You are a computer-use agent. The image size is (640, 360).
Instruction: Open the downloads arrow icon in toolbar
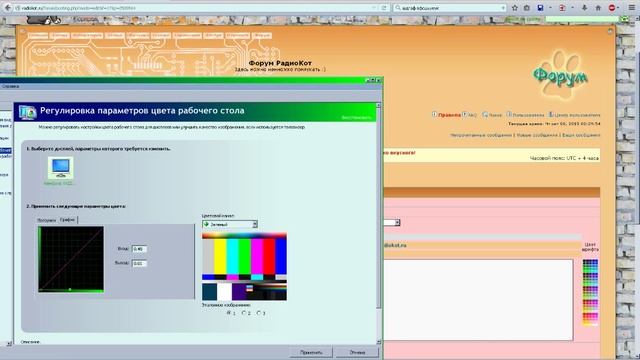click(x=584, y=8)
